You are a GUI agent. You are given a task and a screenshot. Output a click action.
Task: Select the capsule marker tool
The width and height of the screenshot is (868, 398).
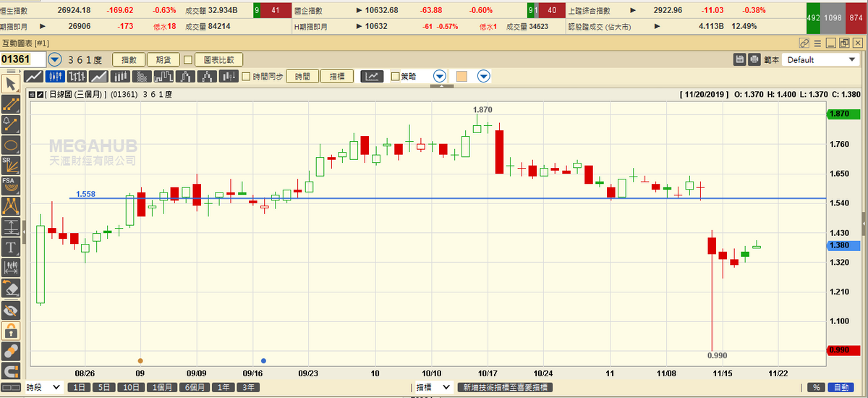(x=11, y=352)
